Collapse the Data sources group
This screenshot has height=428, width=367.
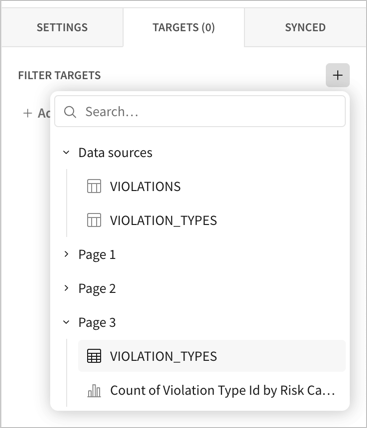coord(66,153)
